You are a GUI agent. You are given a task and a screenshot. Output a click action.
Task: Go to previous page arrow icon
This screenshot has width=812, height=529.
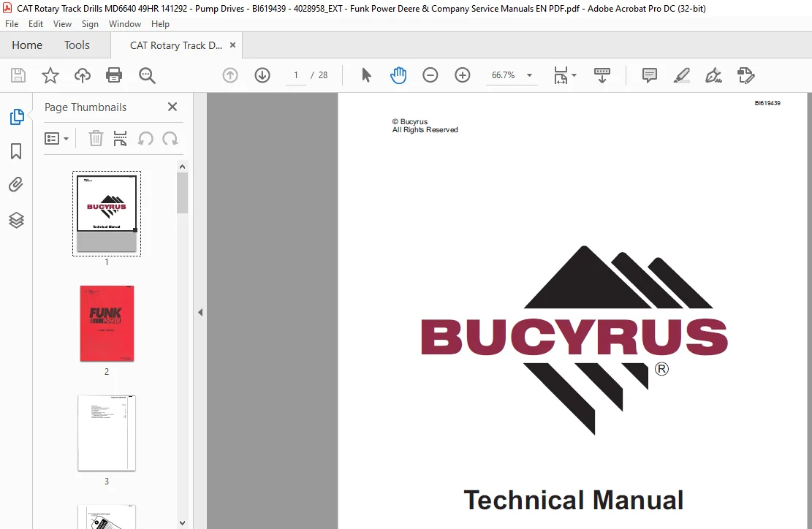pyautogui.click(x=230, y=75)
